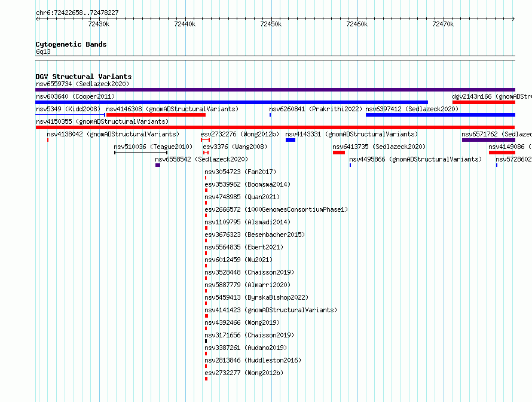Click nsv6397412 (Sedlazeck2020) label
532x402 pixels.
412,109
